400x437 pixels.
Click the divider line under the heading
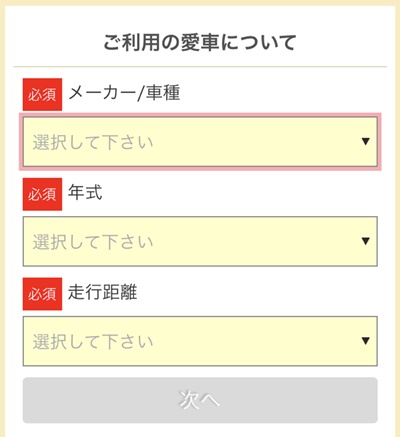[200, 67]
